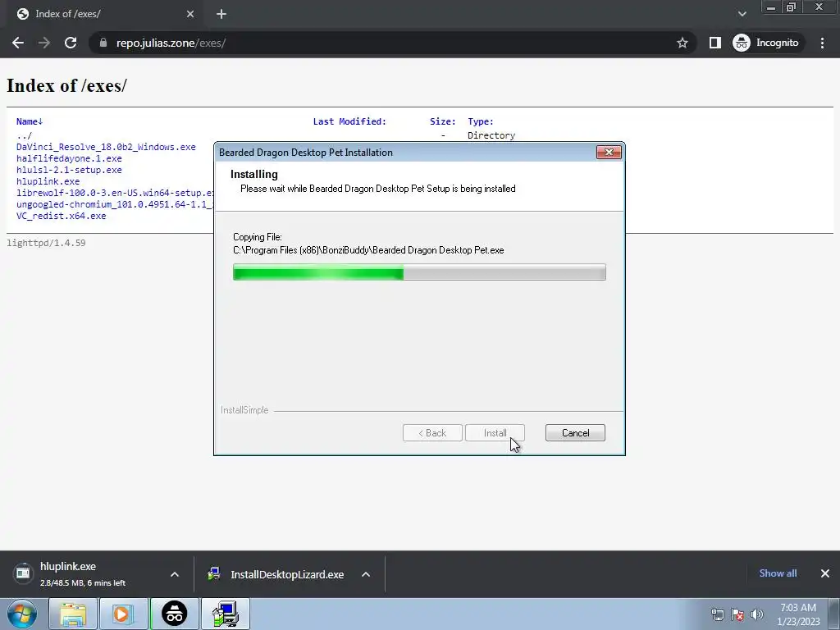Open the tab search chevron

pyautogui.click(x=742, y=14)
